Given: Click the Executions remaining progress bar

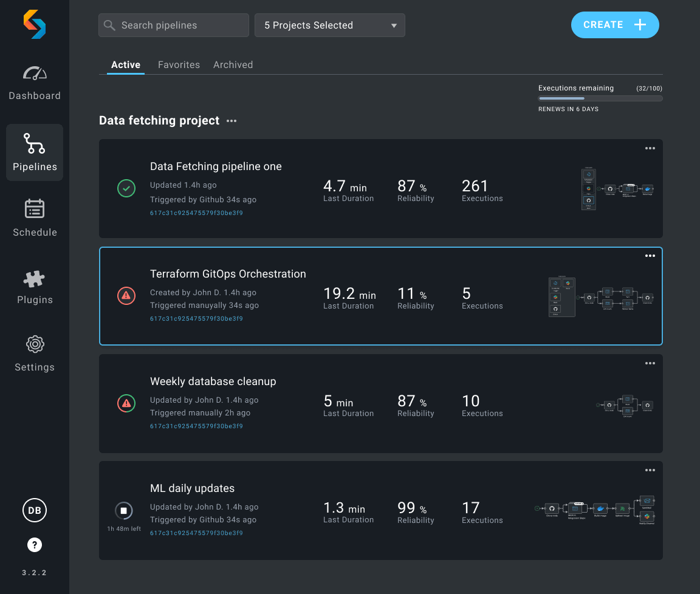Looking at the screenshot, I should pyautogui.click(x=600, y=98).
